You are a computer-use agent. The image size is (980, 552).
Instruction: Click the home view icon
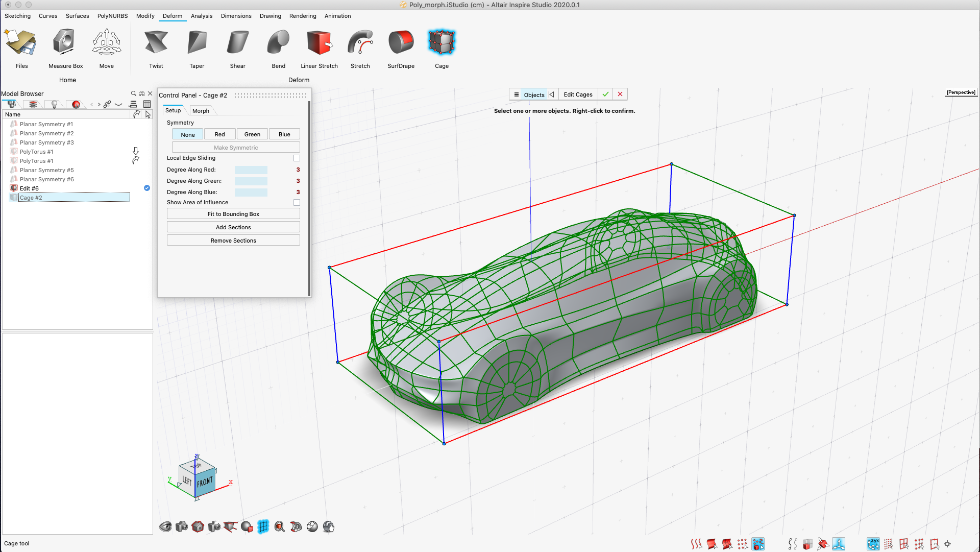pyautogui.click(x=198, y=526)
